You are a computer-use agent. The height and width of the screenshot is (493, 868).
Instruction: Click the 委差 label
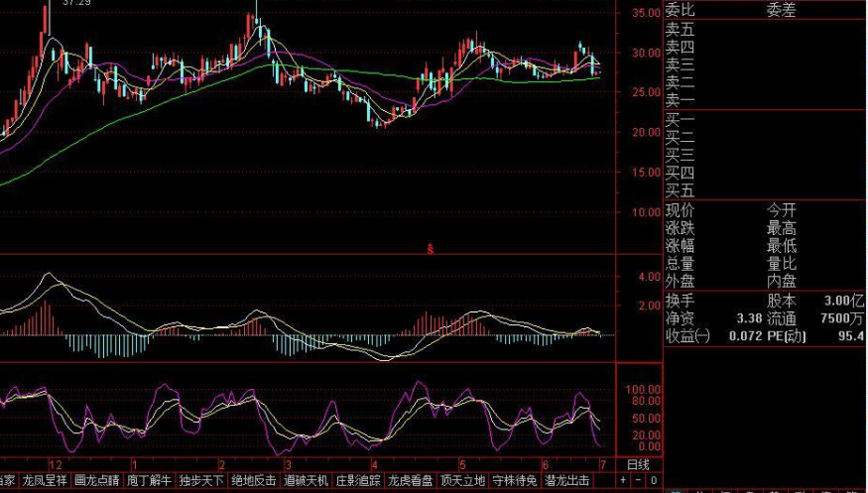[x=782, y=9]
